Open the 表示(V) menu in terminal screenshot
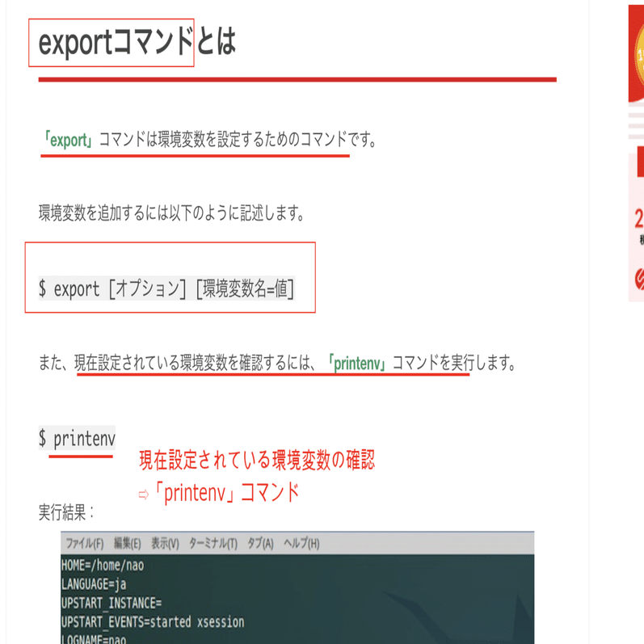Viewport: 644px width, 644px height. pos(165,543)
